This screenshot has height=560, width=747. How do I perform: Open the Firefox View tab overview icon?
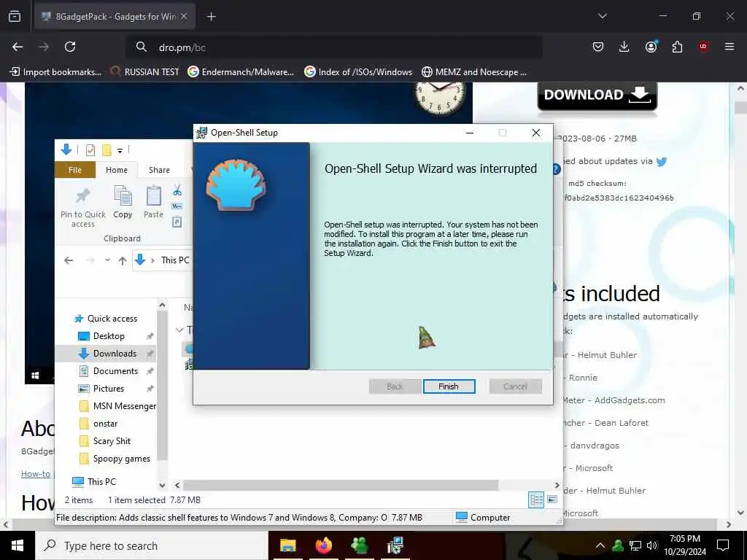coord(15,16)
